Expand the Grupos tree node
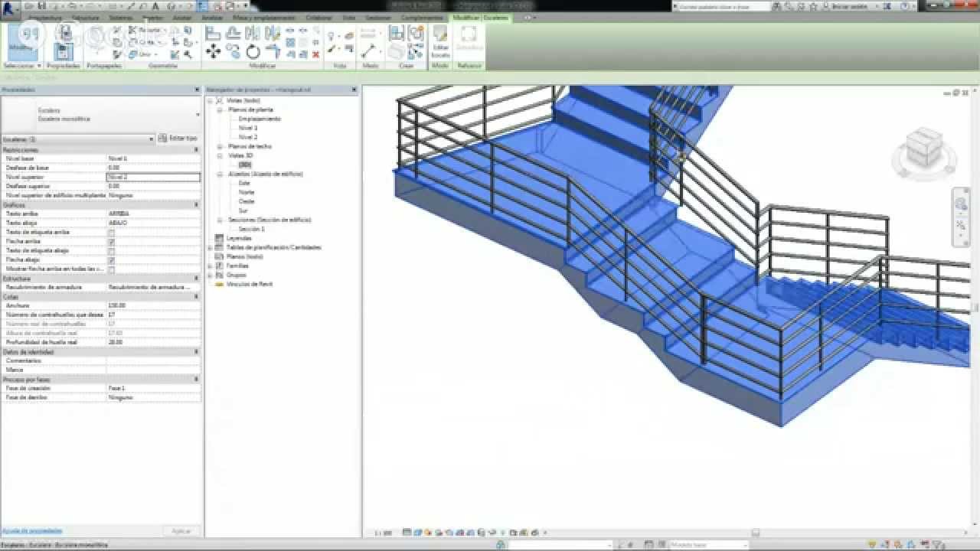Screen dimensions: 980x551 [210, 275]
